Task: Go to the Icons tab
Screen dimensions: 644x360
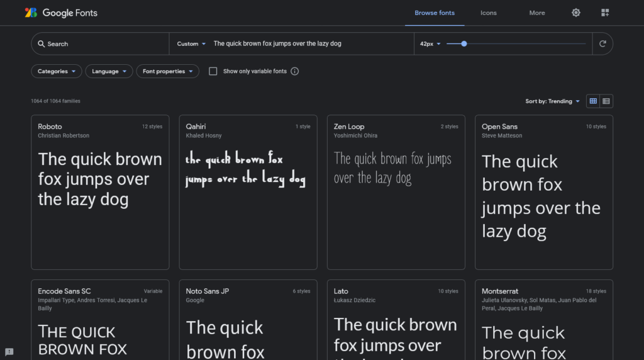Action: click(488, 13)
